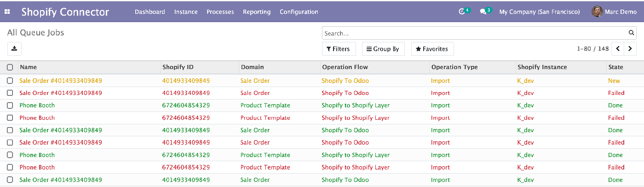The width and height of the screenshot is (644, 187).
Task: Open the conversations chat bubble icon
Action: (483, 12)
